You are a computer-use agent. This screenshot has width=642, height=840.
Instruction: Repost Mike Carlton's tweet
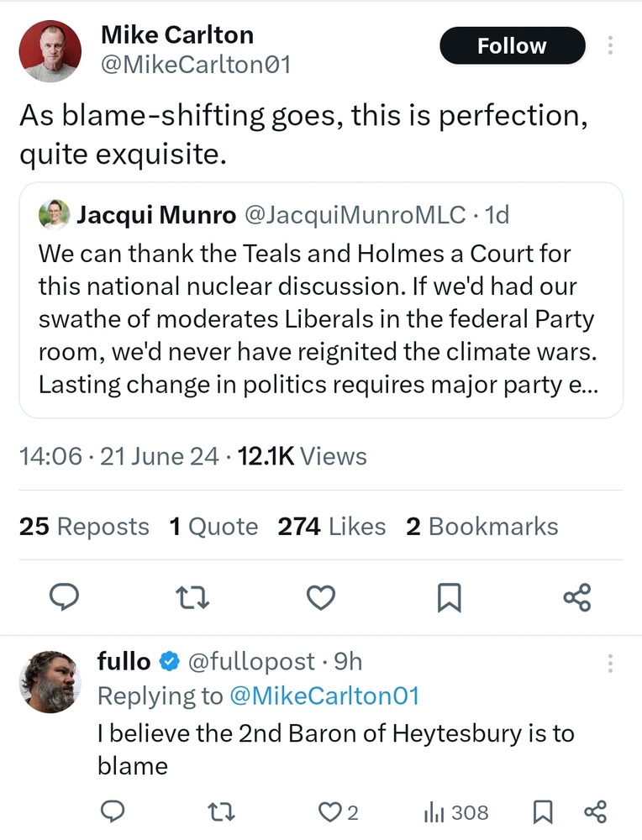(x=193, y=597)
